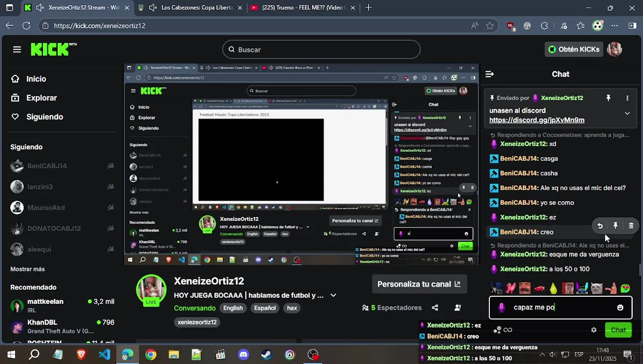The image size is (643, 364).
Task: Open browser extensions puzzle icon
Action: pyautogui.click(x=544, y=26)
